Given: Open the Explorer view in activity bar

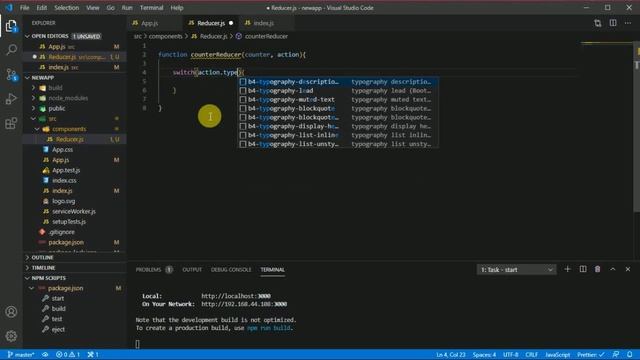Looking at the screenshot, I should [x=11, y=26].
